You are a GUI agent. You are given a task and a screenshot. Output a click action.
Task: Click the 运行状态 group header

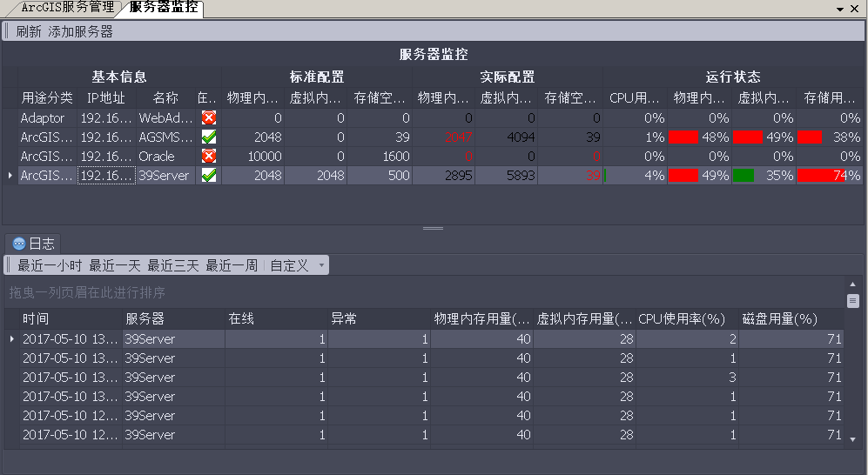pyautogui.click(x=732, y=77)
